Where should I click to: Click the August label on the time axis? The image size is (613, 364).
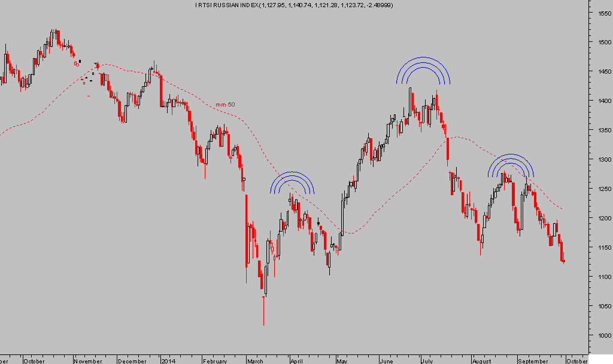coord(481,361)
